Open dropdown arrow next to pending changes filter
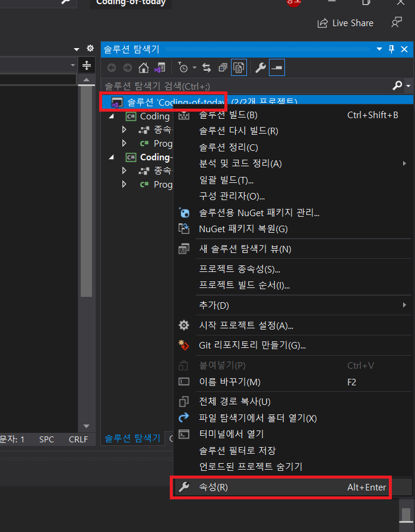415x532 pixels. (x=194, y=68)
